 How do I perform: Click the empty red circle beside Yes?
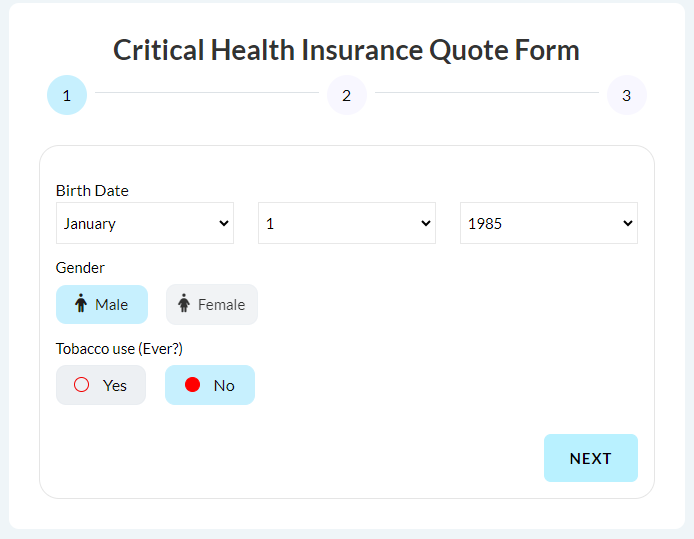pos(81,385)
